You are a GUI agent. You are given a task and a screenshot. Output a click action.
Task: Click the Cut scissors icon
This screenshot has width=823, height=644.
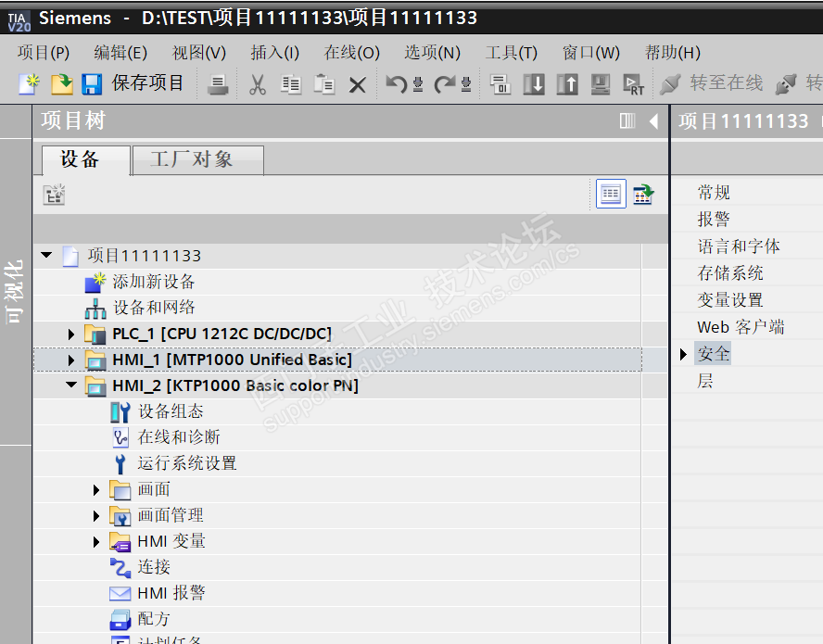pyautogui.click(x=258, y=84)
